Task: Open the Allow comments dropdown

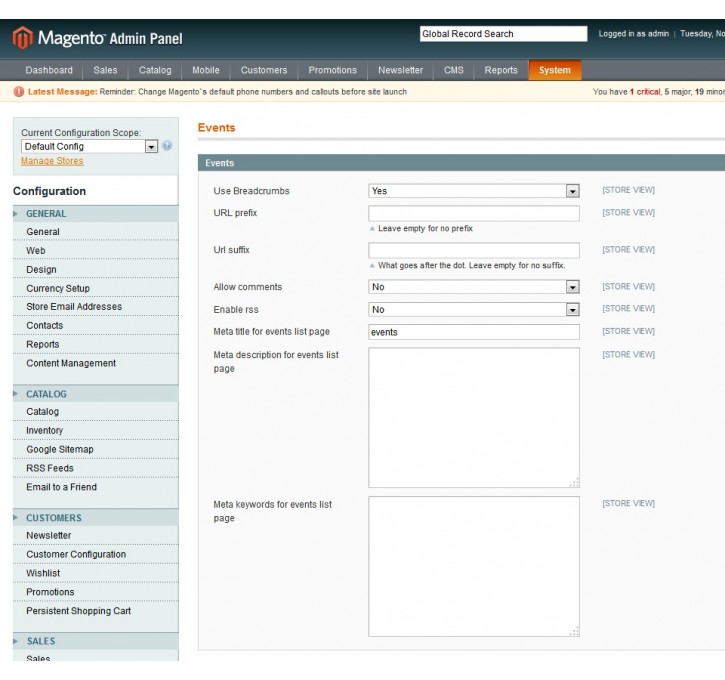Action: (x=474, y=287)
